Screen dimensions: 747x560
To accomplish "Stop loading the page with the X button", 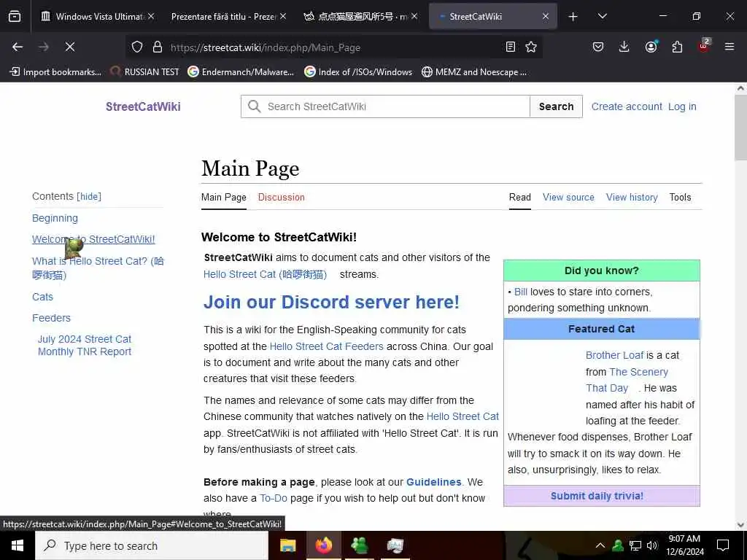I will tap(69, 47).
